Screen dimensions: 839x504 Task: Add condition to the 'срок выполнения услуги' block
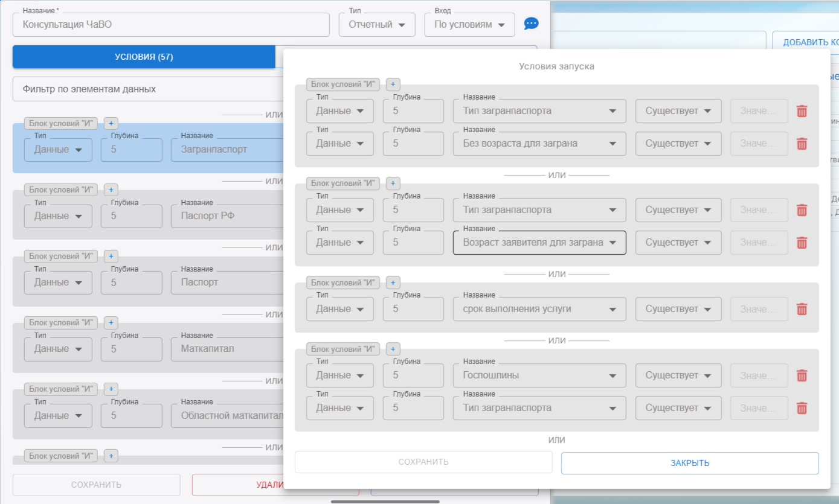[x=393, y=282]
